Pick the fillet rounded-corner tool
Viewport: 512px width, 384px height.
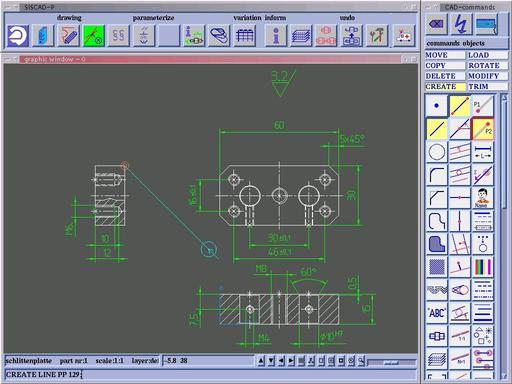pos(437,175)
